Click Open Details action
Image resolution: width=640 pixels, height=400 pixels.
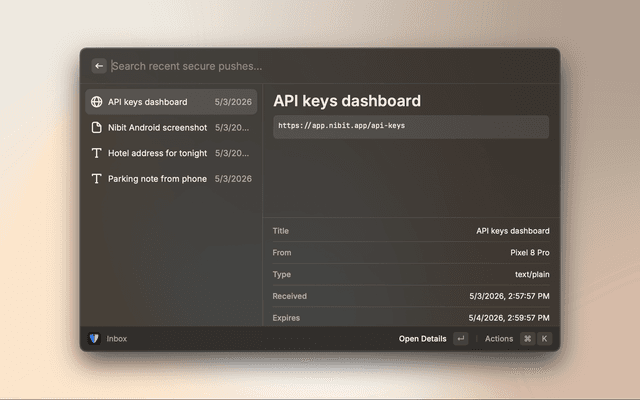(x=422, y=339)
